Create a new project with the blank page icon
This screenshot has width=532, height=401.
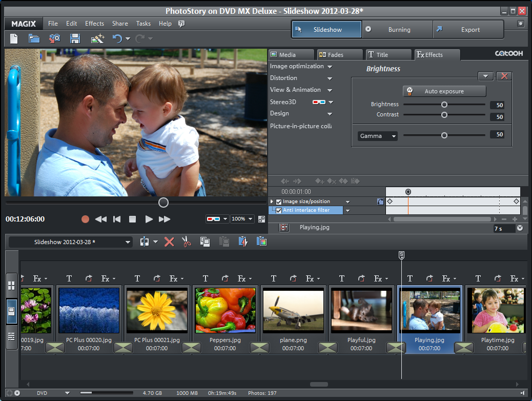tap(14, 38)
